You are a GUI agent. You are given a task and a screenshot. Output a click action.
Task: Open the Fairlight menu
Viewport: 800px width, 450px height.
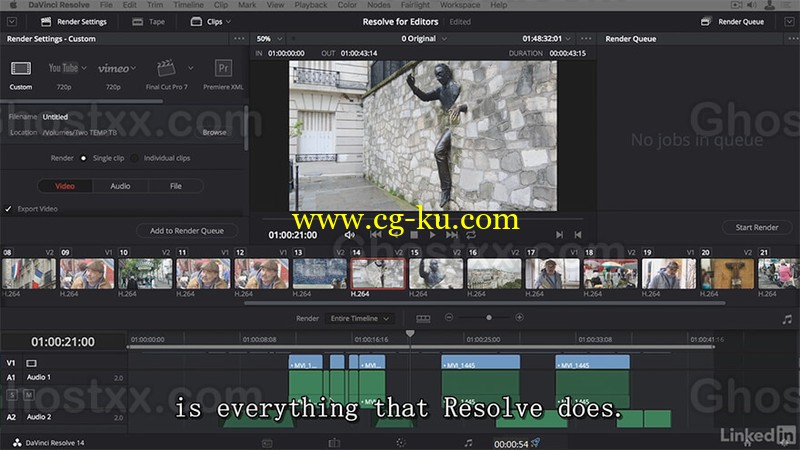pos(415,5)
